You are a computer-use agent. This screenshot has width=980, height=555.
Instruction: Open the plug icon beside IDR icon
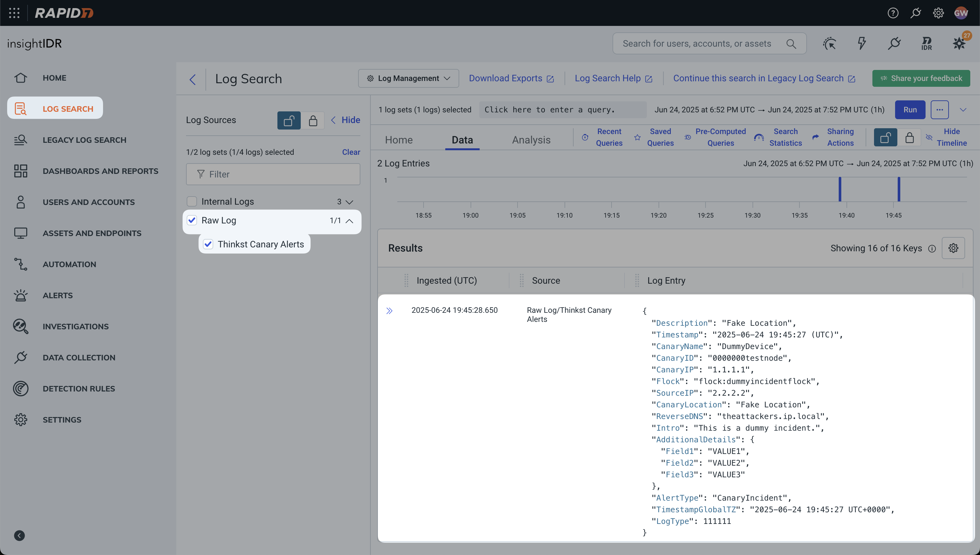pyautogui.click(x=894, y=43)
